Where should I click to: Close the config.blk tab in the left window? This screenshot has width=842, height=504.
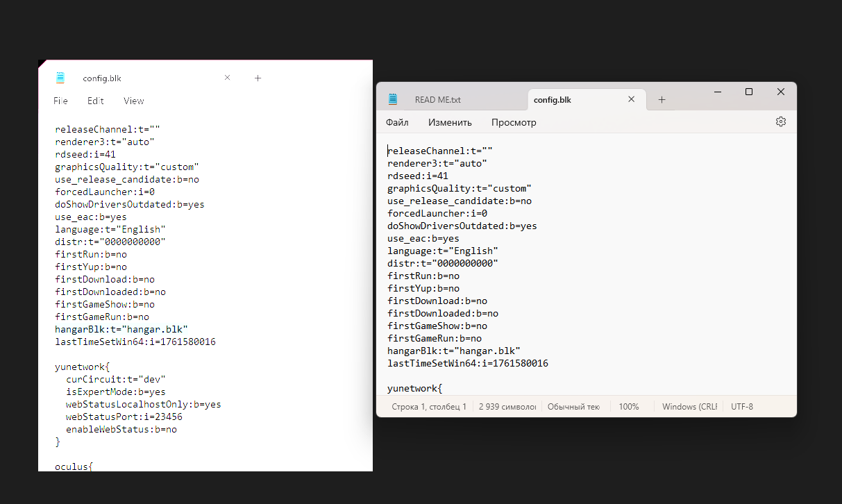[227, 78]
